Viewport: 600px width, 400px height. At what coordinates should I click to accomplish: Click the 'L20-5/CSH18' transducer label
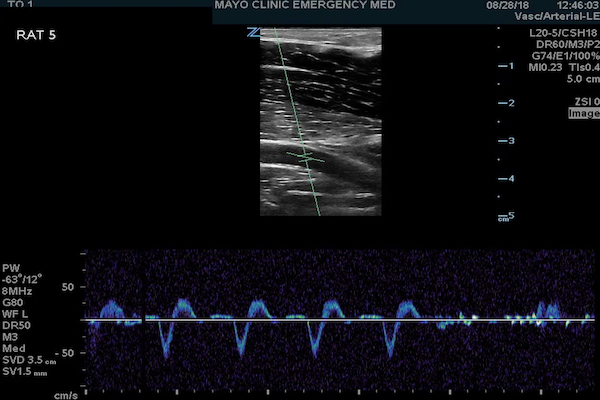[564, 33]
